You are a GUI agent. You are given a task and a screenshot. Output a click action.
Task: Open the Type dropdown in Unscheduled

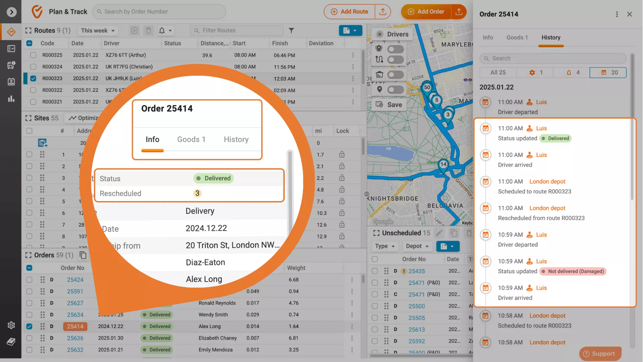click(x=384, y=246)
